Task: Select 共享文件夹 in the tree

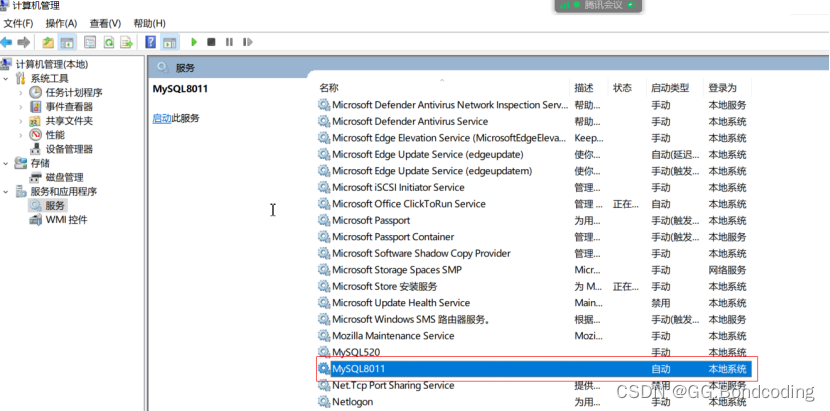Action: coord(69,121)
